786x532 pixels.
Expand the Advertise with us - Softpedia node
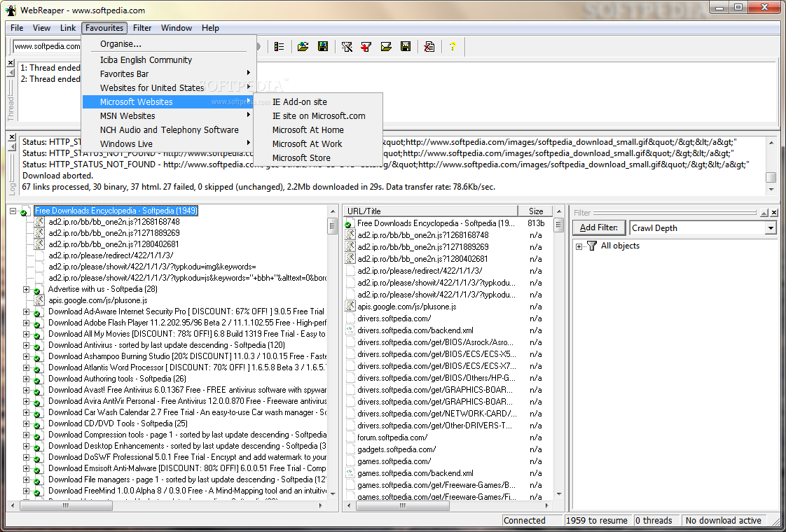(x=26, y=289)
